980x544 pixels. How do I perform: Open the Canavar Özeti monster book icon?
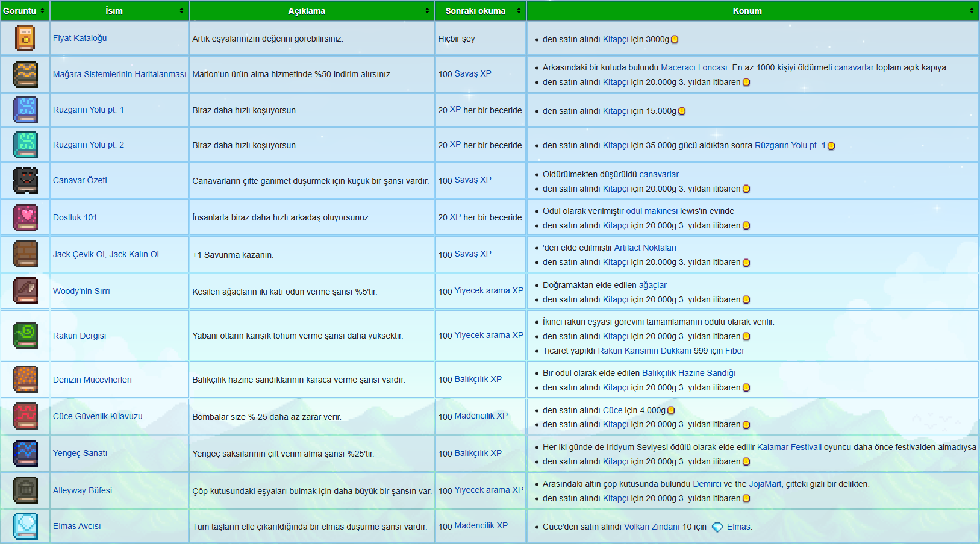(25, 180)
